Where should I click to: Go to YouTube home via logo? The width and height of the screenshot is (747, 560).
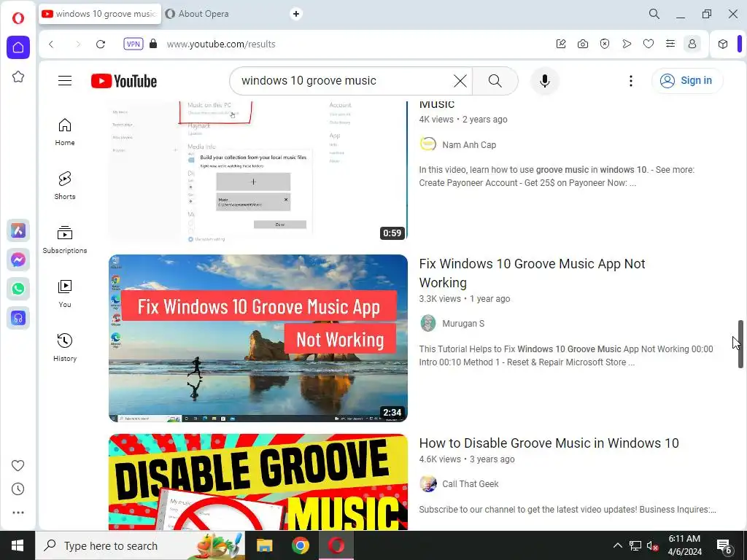124,81
